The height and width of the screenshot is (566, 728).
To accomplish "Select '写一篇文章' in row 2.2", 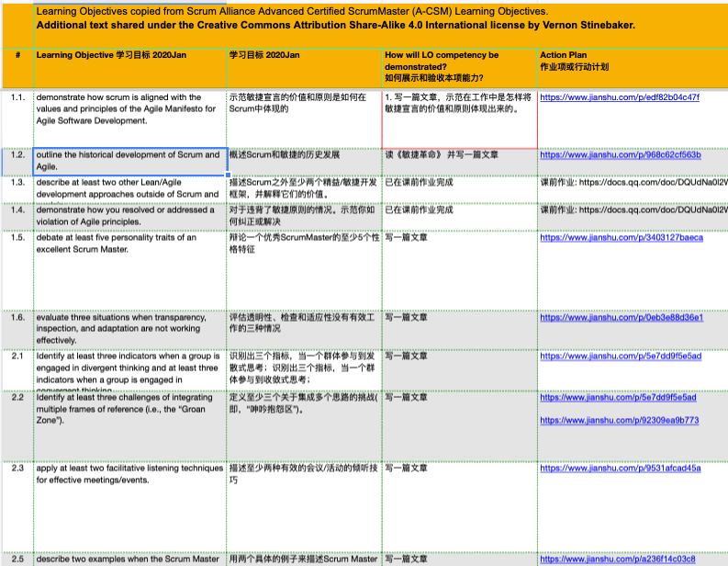I will pyautogui.click(x=460, y=426).
